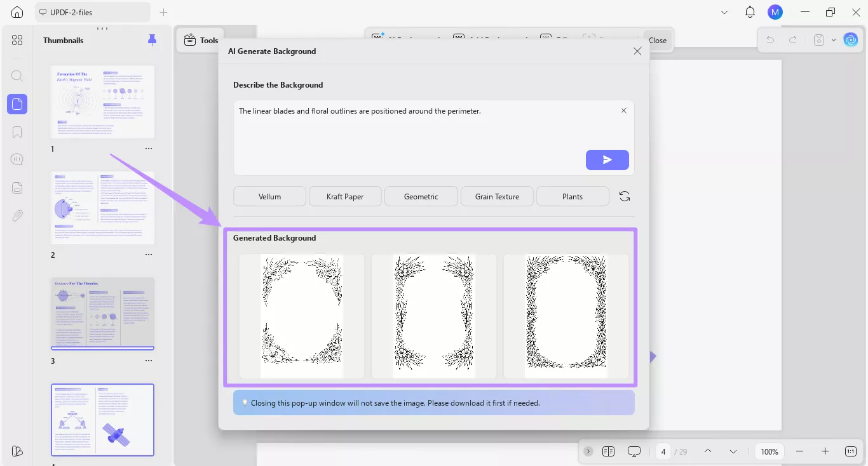Add a new tab
This screenshot has width=868, height=466.
click(163, 12)
